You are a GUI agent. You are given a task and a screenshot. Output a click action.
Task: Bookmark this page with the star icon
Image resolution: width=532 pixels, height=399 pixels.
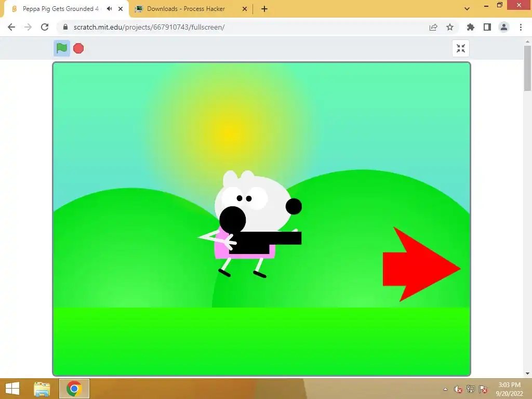[x=450, y=27]
